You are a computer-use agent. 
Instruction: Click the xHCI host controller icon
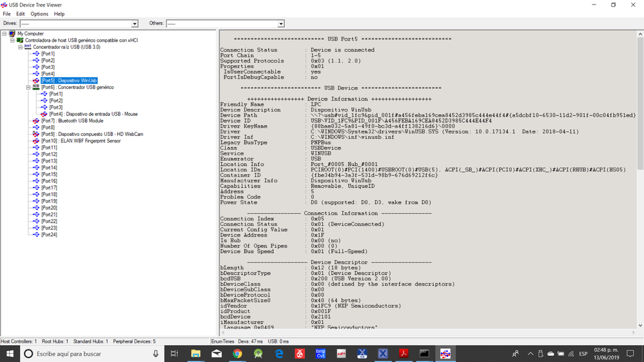(x=20, y=40)
